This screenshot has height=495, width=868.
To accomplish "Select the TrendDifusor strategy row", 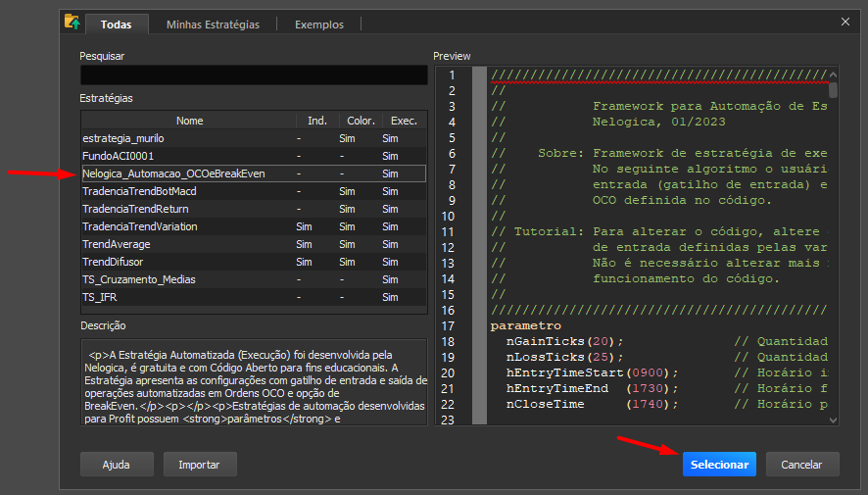I will (x=254, y=262).
